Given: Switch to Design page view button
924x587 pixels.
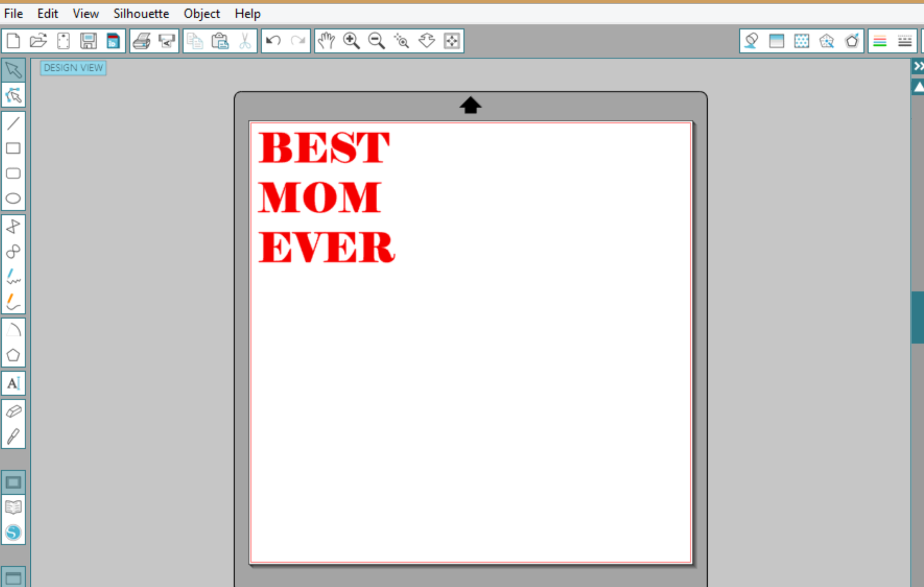Looking at the screenshot, I should [13, 483].
